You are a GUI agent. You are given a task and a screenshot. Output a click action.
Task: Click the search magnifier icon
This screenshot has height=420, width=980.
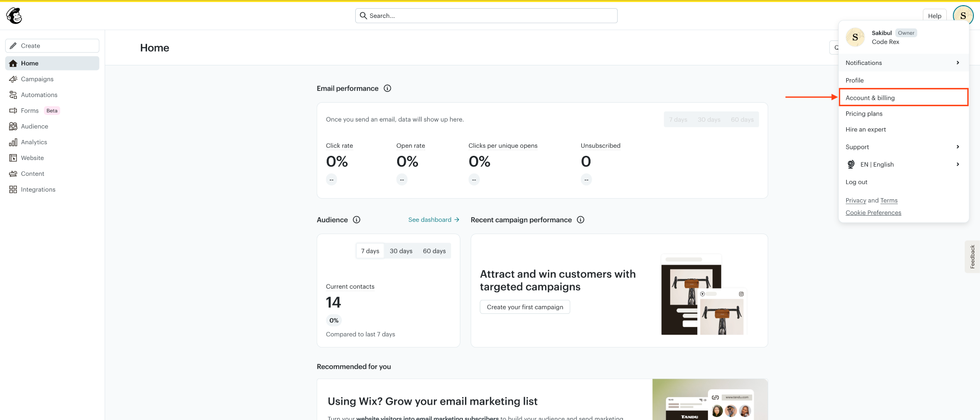coord(363,15)
